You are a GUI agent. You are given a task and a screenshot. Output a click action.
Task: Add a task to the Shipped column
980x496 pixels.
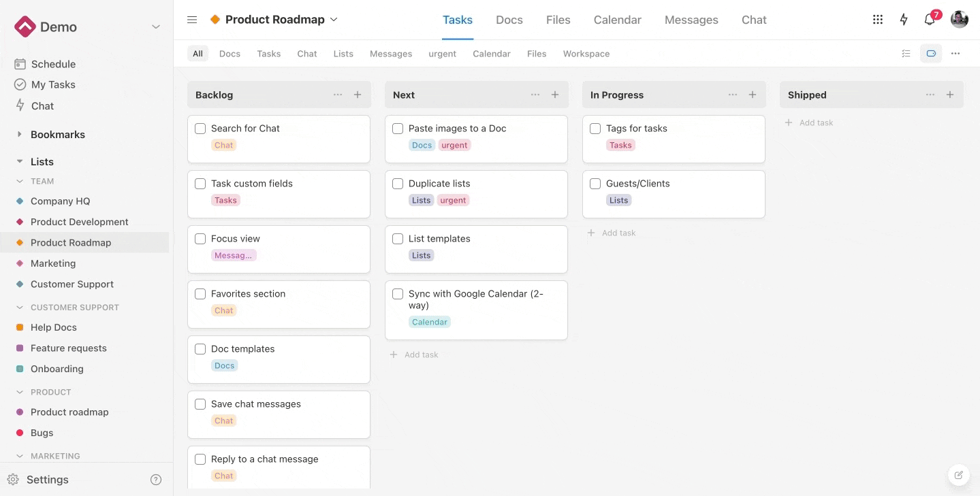point(809,122)
